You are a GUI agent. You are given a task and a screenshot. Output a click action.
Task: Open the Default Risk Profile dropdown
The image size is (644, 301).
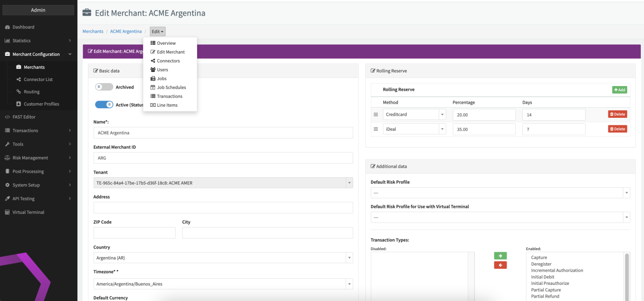(x=500, y=193)
